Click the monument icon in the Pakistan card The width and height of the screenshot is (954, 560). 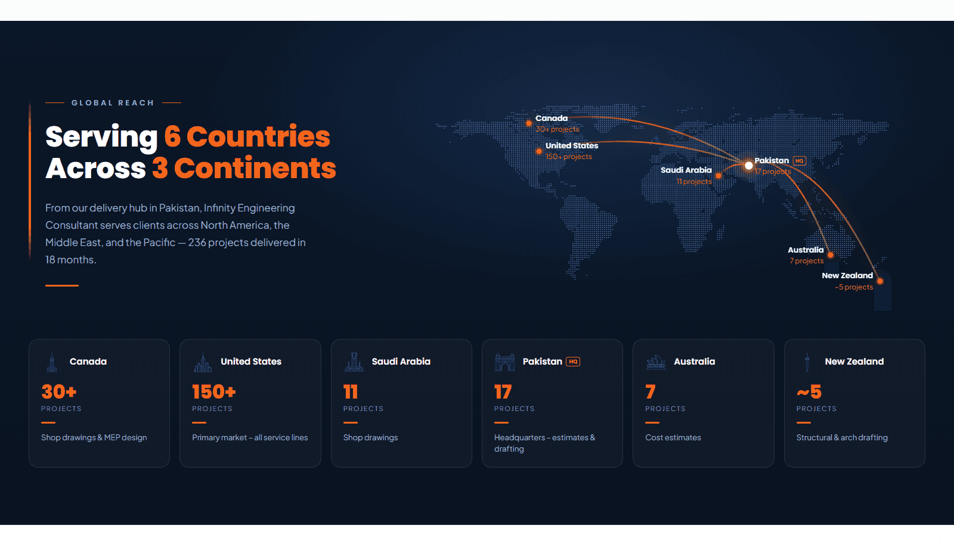[505, 362]
